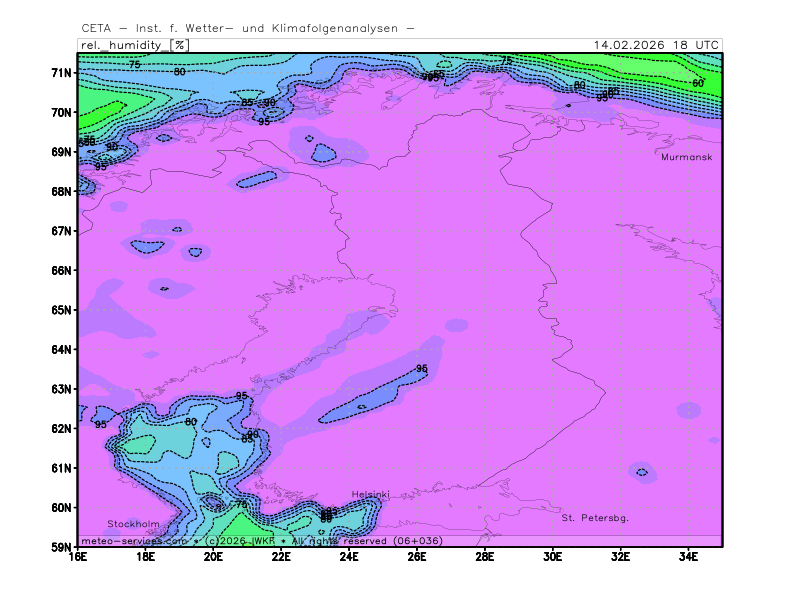Screen dimensions: 800x600
Task: Click the 14.02.2026 18 UTC timestamp
Action: click(655, 45)
